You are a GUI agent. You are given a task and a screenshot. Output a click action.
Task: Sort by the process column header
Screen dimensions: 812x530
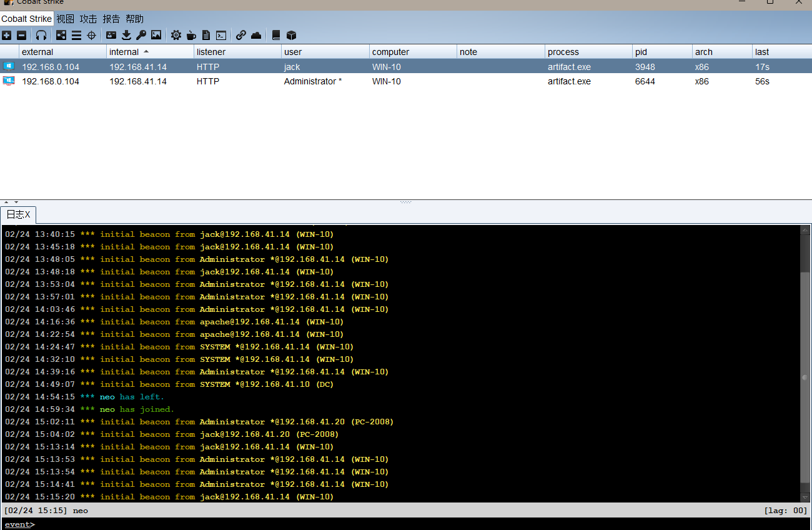pyautogui.click(x=588, y=52)
